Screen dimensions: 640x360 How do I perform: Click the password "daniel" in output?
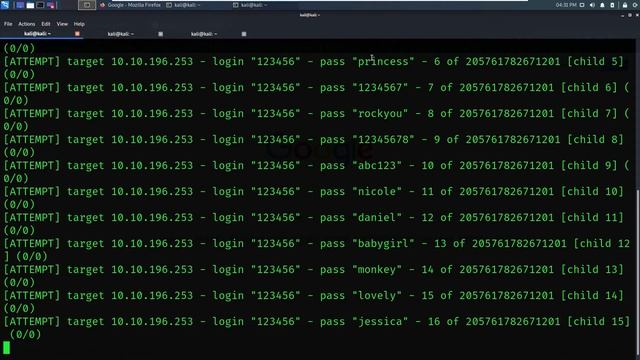pos(377,218)
